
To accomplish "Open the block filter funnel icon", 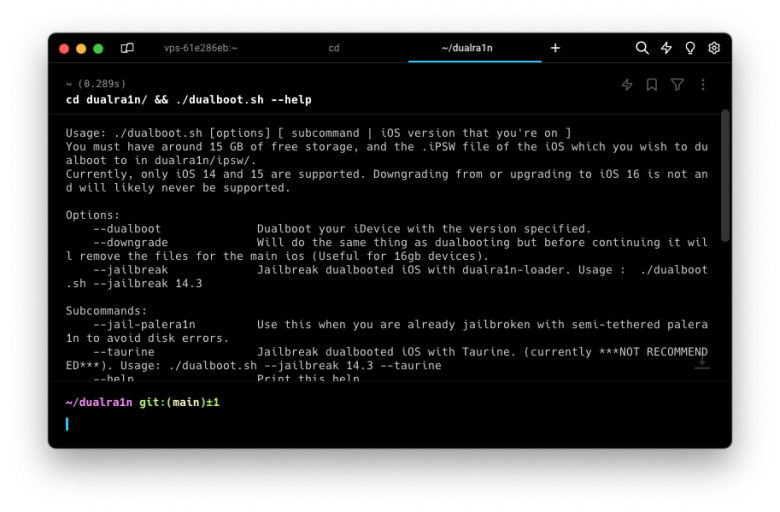I will (677, 85).
